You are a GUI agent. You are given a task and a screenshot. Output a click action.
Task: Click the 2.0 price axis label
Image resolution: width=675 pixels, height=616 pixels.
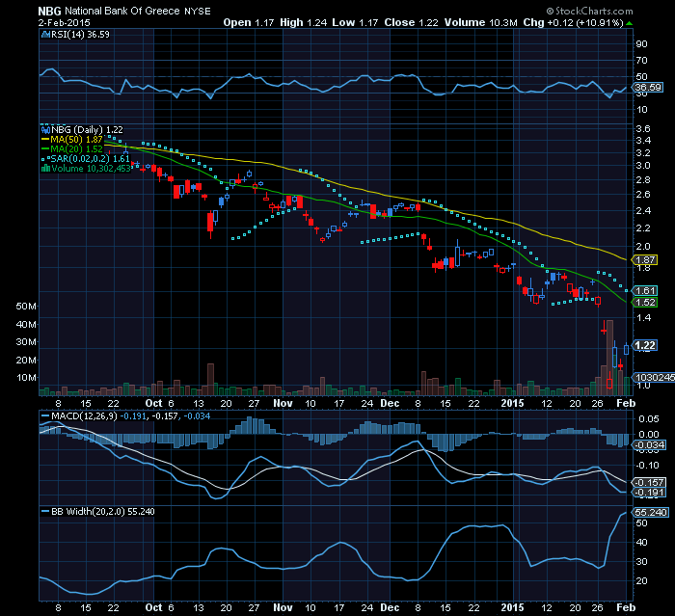click(643, 247)
